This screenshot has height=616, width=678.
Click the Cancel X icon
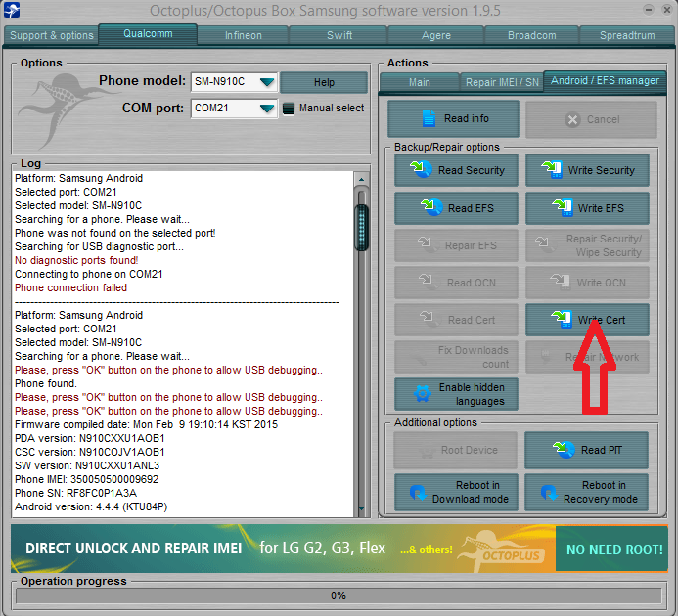point(572,119)
